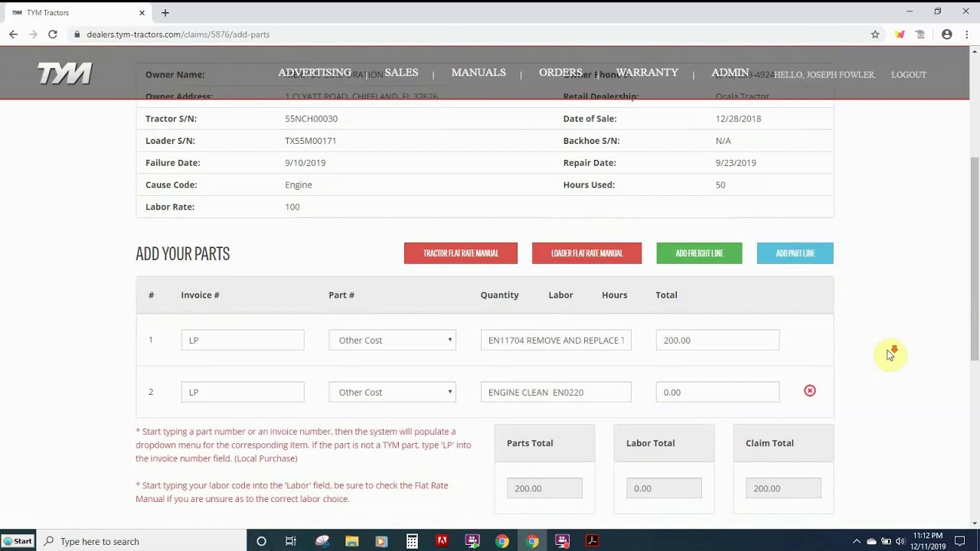
Task: Open Calculator from taskbar
Action: [412, 541]
